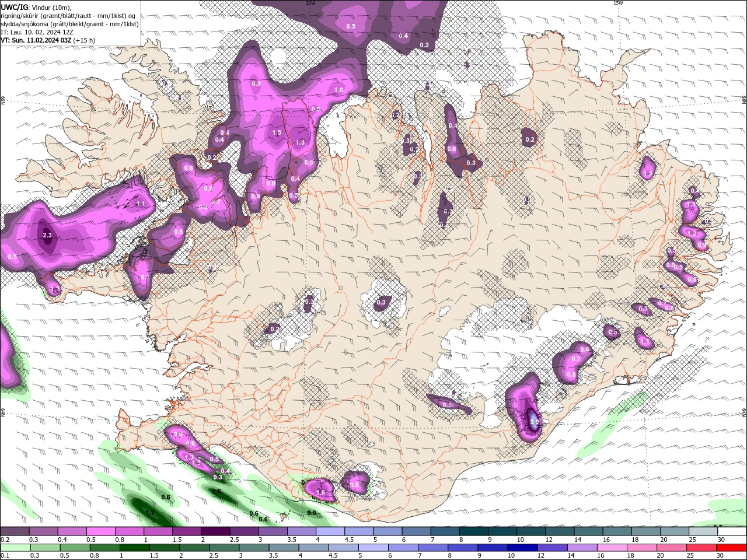Screen dimensions: 747x560
Task: Click upper legend swatch between 6 and 7
Action: click(416, 531)
